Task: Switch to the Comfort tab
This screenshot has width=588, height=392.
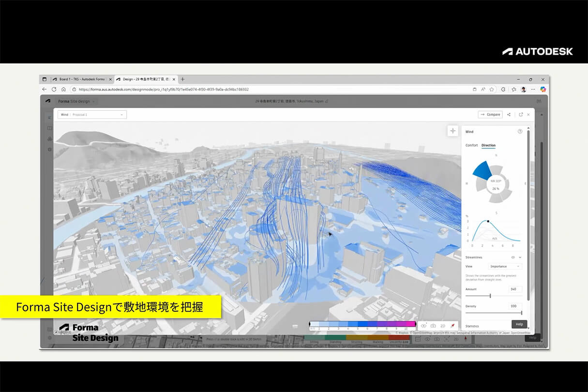Action: click(471, 145)
